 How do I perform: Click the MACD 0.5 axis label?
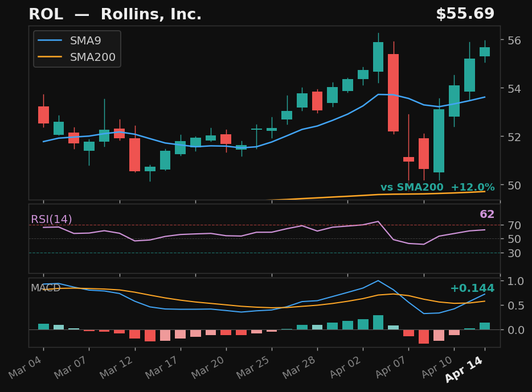point(515,306)
